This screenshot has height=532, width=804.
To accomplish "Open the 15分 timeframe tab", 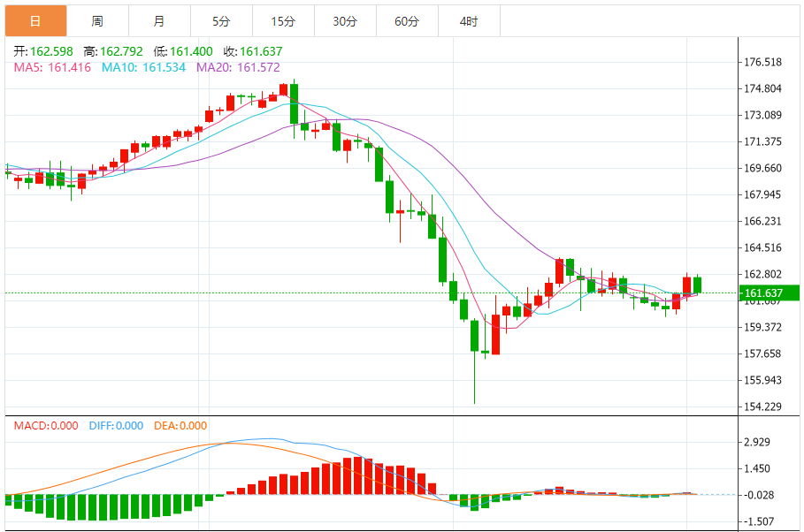I will point(283,21).
